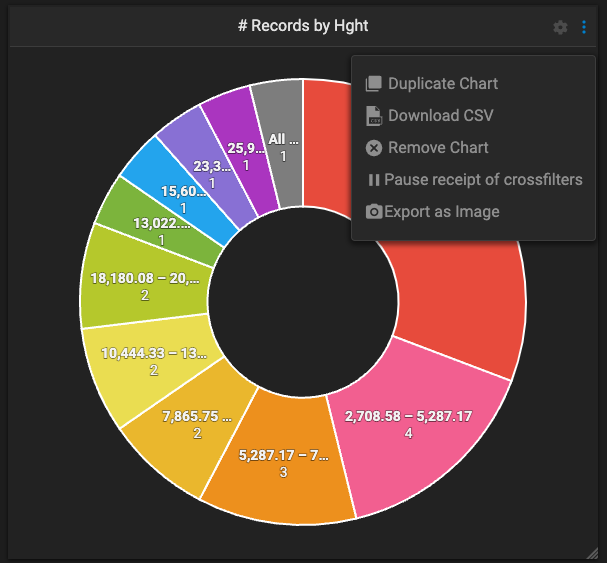This screenshot has height=563, width=607.
Task: Click the Remove Chart X icon
Action: [374, 148]
